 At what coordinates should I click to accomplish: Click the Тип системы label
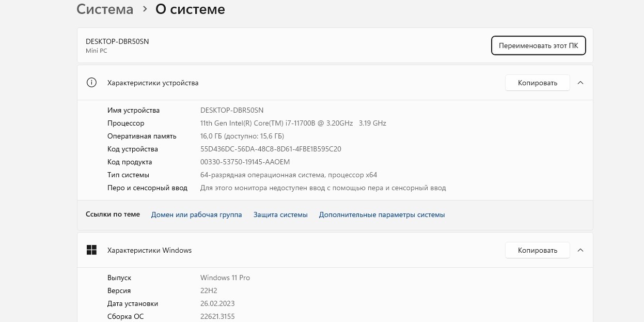click(128, 175)
